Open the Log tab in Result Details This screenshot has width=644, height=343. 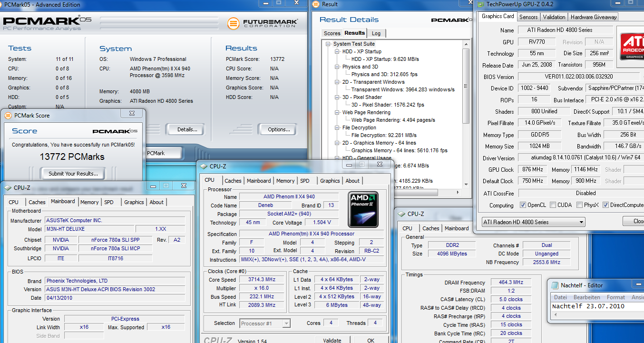click(x=376, y=33)
